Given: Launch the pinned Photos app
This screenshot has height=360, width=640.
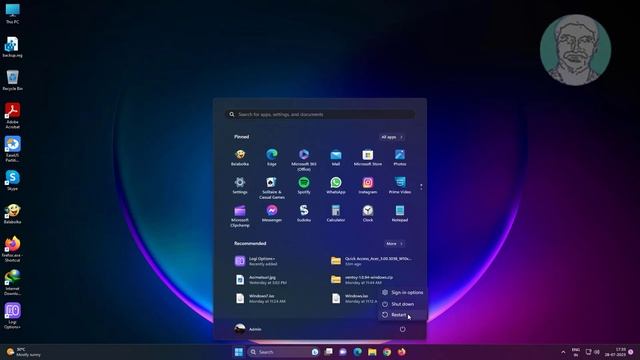Looking at the screenshot, I should 400,158.
